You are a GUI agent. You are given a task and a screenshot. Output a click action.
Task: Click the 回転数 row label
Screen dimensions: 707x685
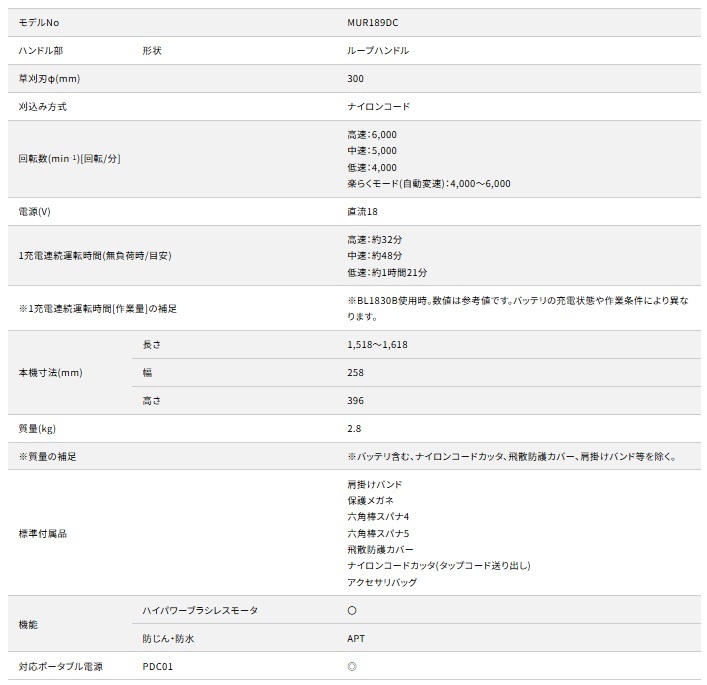(x=69, y=159)
